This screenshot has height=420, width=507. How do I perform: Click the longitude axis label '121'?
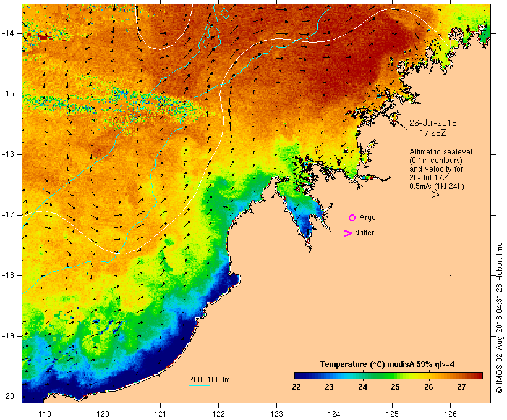[160, 414]
